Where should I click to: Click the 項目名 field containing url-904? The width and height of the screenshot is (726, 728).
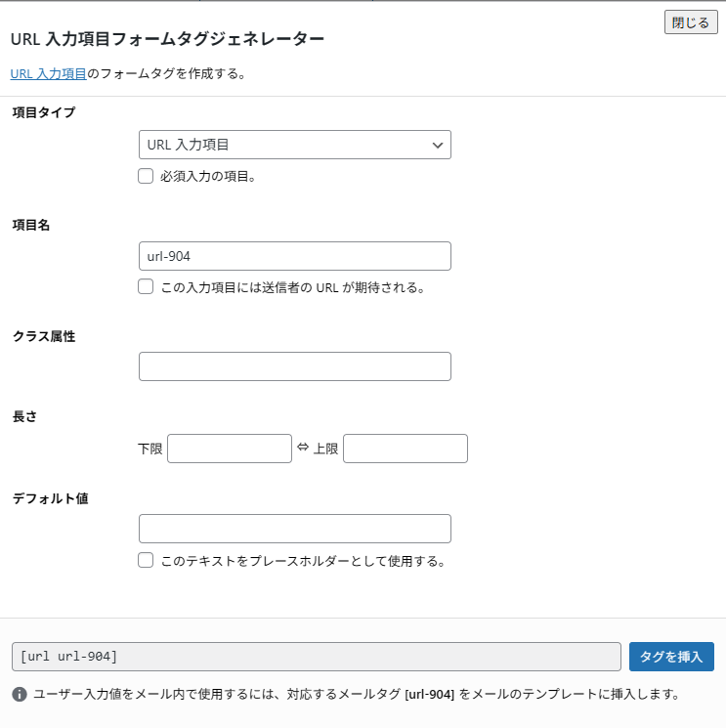pyautogui.click(x=294, y=256)
